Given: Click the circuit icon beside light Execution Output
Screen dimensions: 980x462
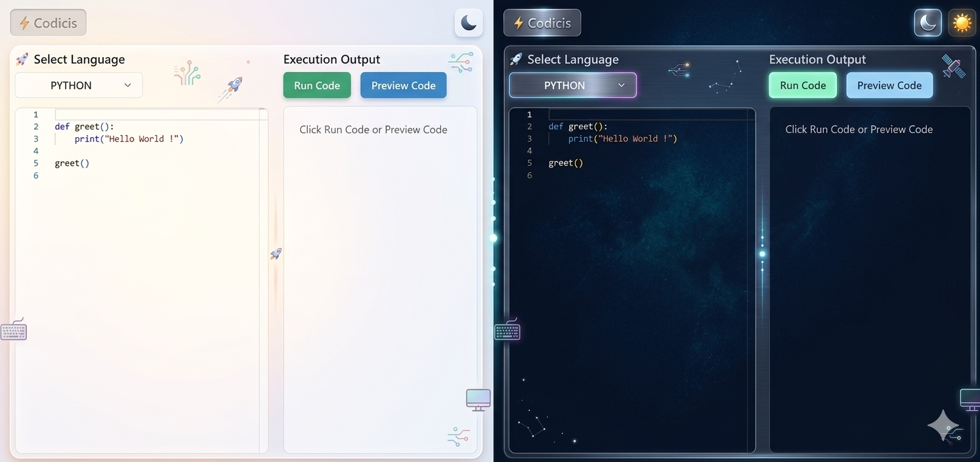Looking at the screenshot, I should (x=459, y=62).
